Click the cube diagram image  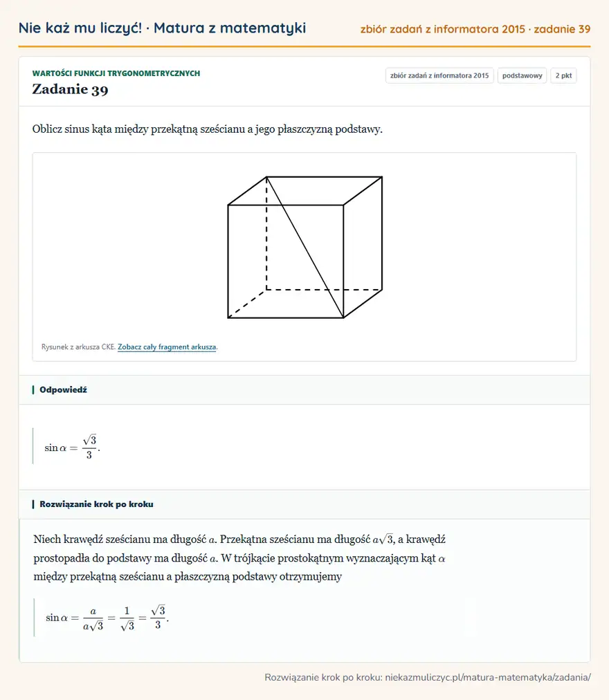(304, 248)
